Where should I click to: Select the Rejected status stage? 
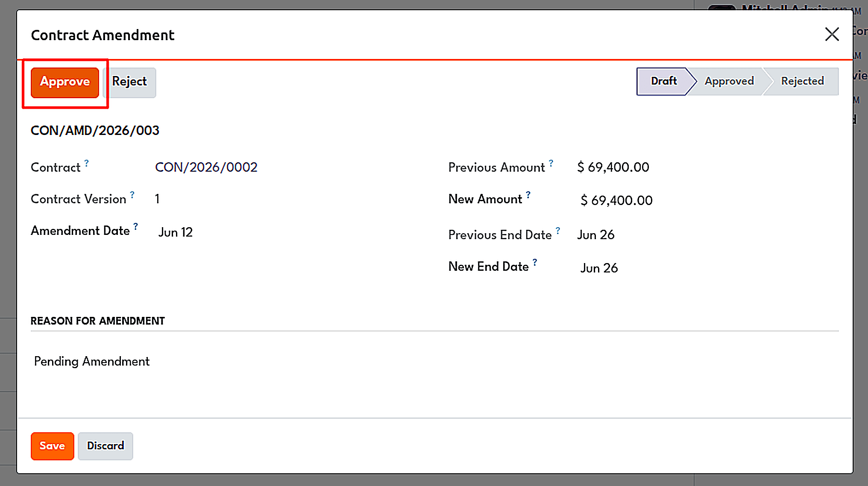pyautogui.click(x=802, y=81)
